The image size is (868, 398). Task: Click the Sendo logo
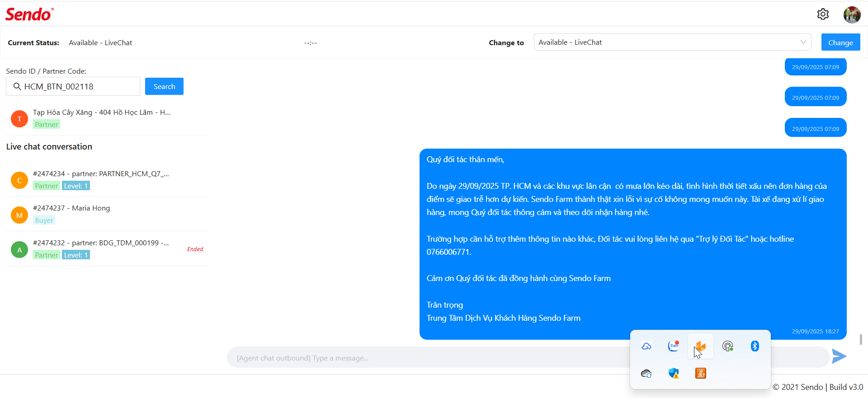point(29,14)
